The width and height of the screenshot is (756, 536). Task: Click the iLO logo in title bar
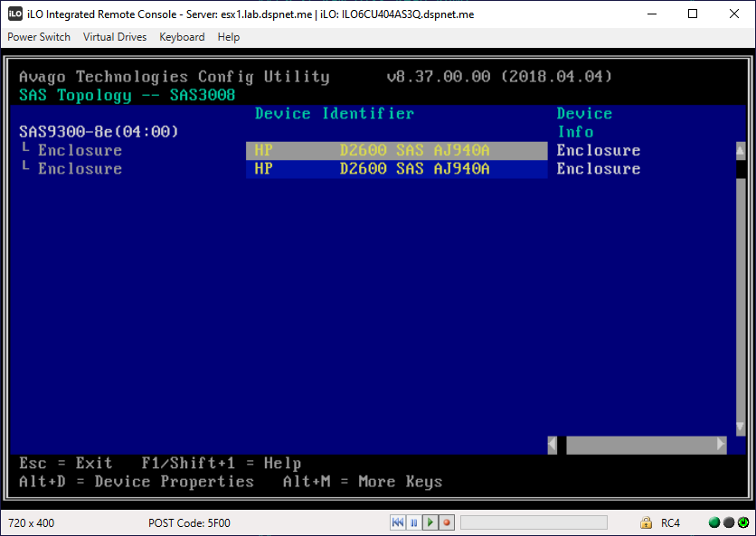pyautogui.click(x=15, y=14)
